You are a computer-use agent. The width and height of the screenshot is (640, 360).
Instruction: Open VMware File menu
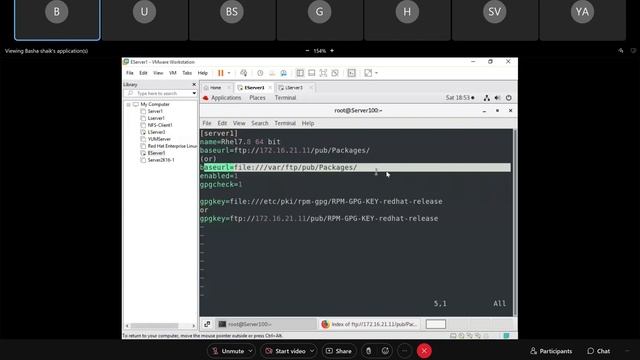(130, 73)
